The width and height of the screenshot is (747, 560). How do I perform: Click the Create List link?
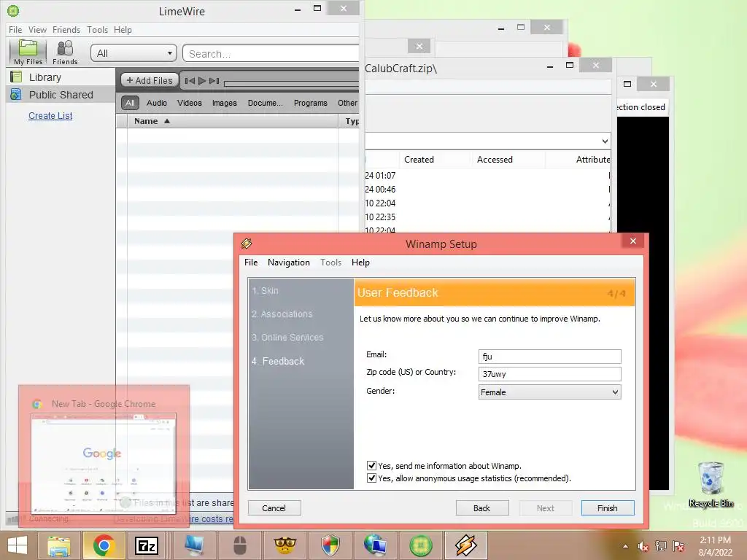(50, 116)
